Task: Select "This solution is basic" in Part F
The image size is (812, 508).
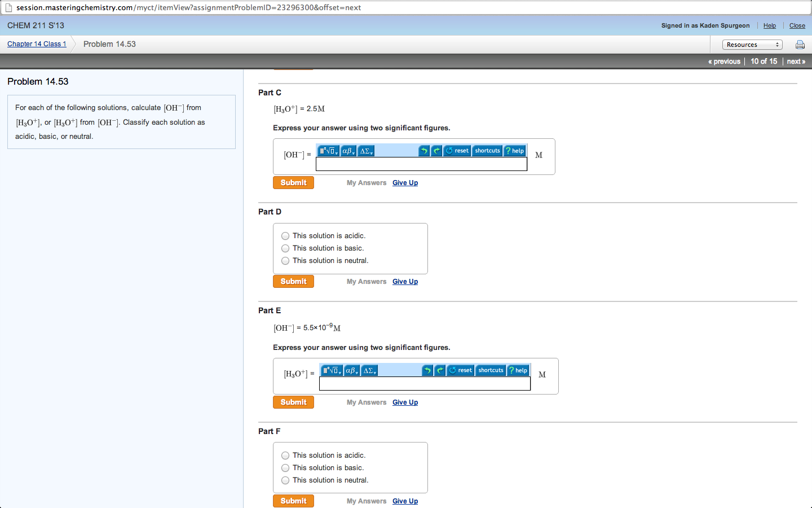Action: (285, 467)
